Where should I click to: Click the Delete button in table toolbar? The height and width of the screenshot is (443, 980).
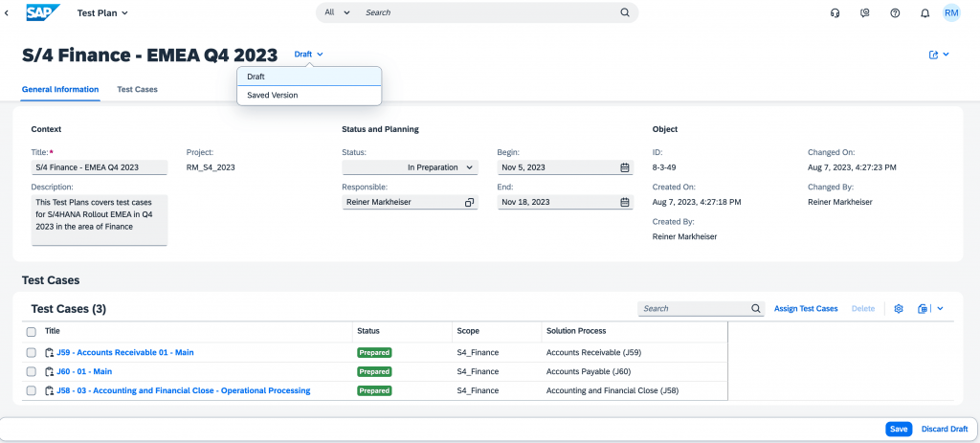(x=864, y=309)
